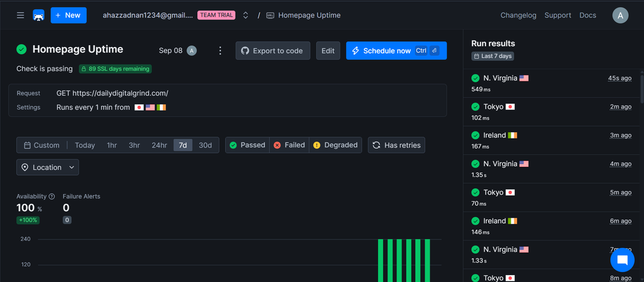The image size is (644, 282).
Task: Schedule the check to run now
Action: (396, 50)
